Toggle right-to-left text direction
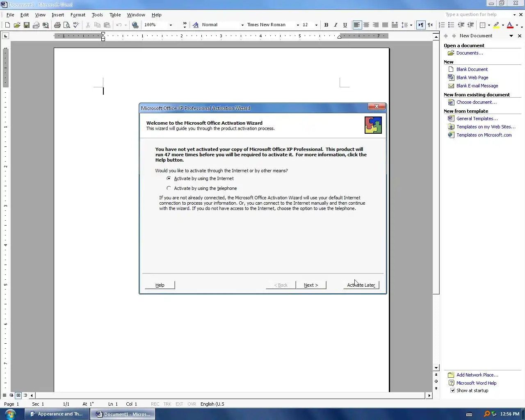Image resolution: width=525 pixels, height=420 pixels. pyautogui.click(x=430, y=25)
